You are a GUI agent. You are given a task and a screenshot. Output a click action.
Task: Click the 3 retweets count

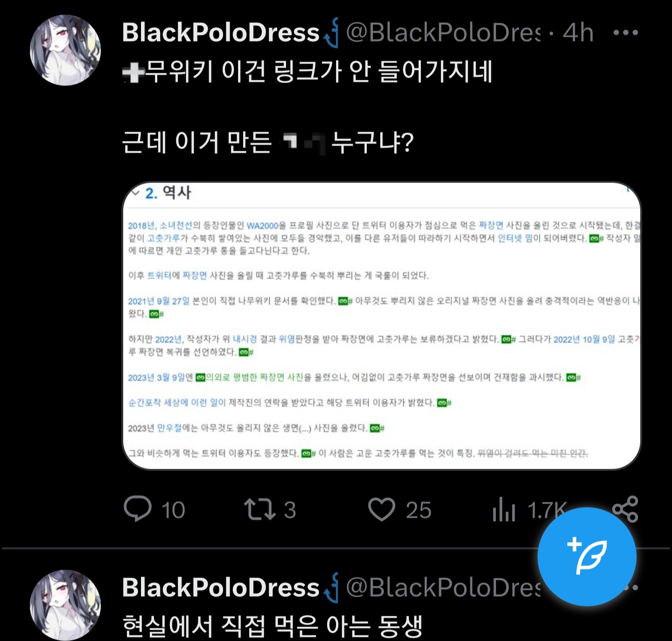point(290,510)
